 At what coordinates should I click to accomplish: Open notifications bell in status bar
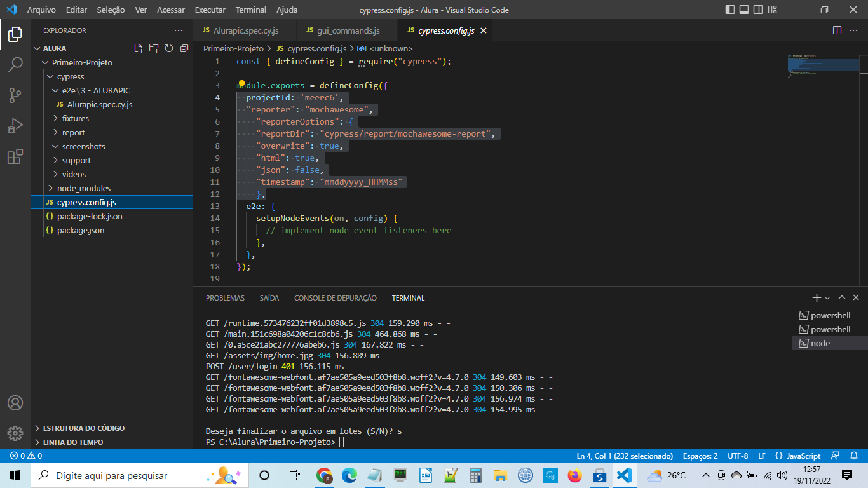(853, 456)
